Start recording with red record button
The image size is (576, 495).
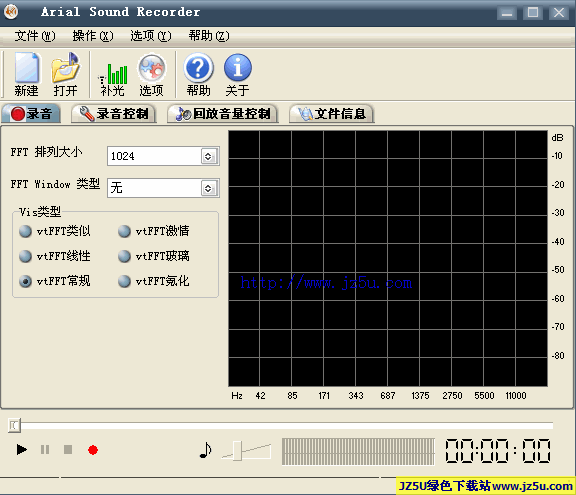click(93, 450)
